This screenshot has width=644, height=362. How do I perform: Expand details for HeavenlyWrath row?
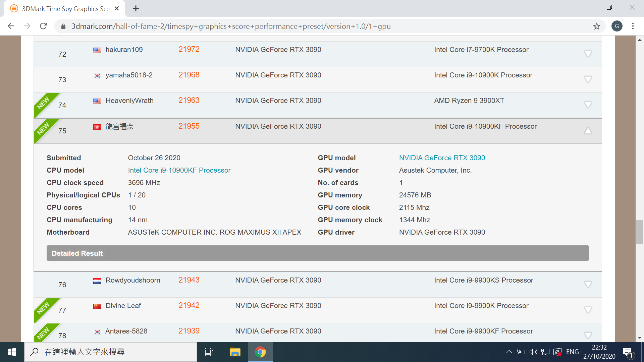[x=588, y=105]
